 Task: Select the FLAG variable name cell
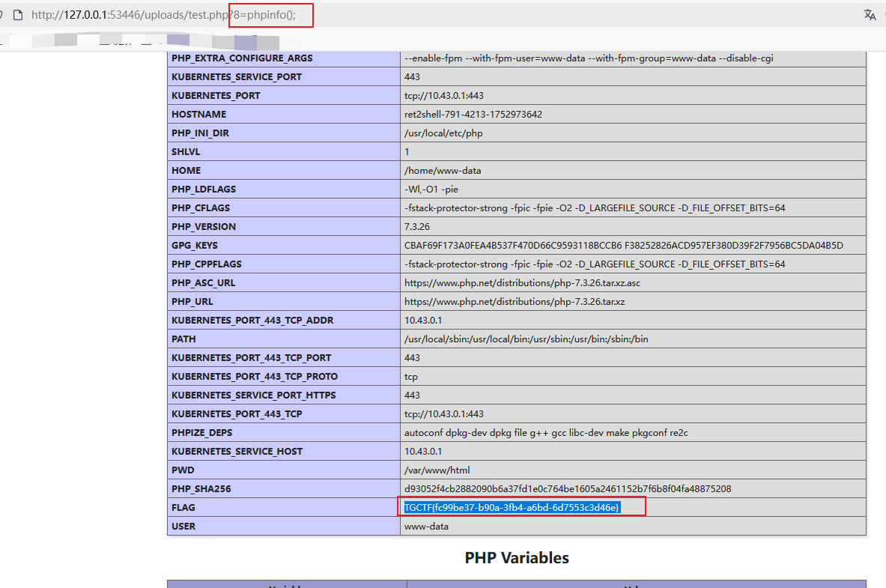[284, 508]
